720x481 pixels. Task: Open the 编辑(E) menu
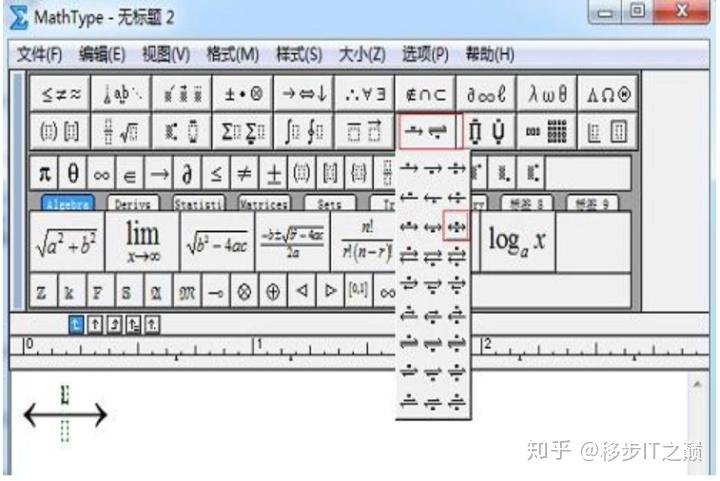(x=102, y=55)
